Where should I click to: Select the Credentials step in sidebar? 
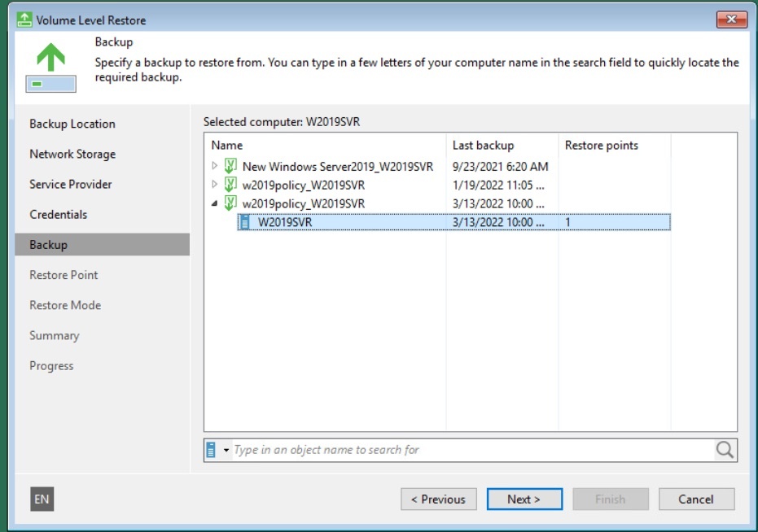(58, 214)
